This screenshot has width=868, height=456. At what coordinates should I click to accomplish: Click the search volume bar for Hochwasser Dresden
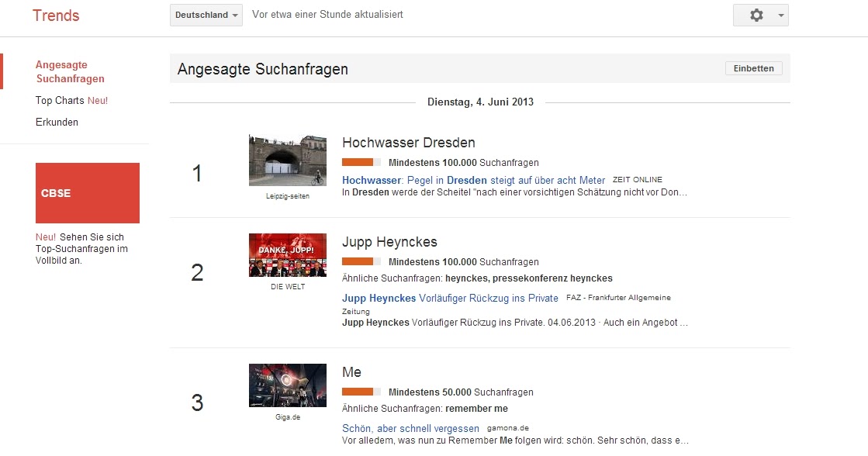361,162
